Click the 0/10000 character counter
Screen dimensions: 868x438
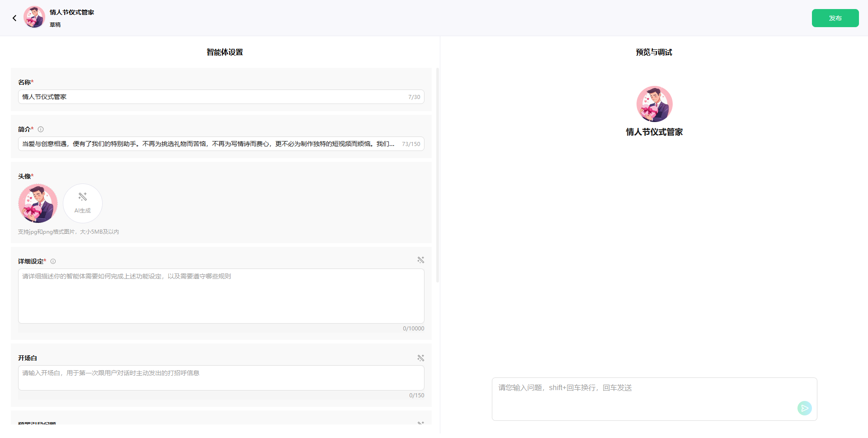(414, 329)
